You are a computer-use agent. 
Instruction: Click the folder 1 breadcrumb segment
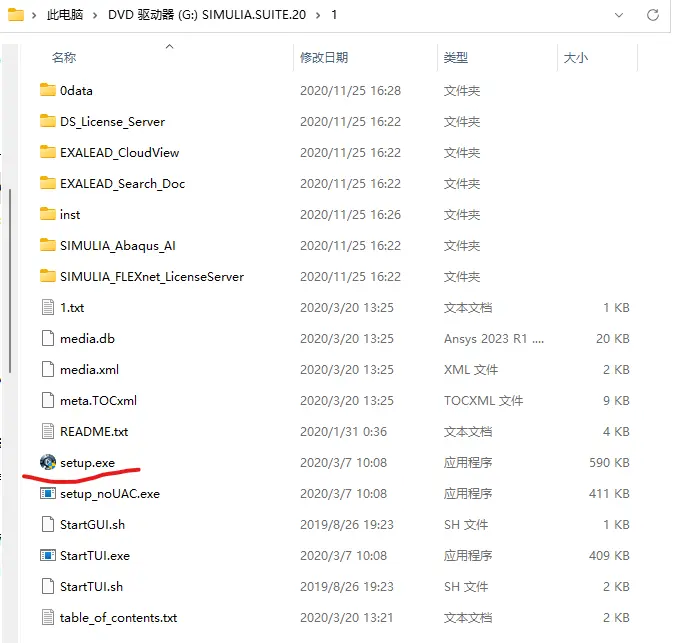334,15
